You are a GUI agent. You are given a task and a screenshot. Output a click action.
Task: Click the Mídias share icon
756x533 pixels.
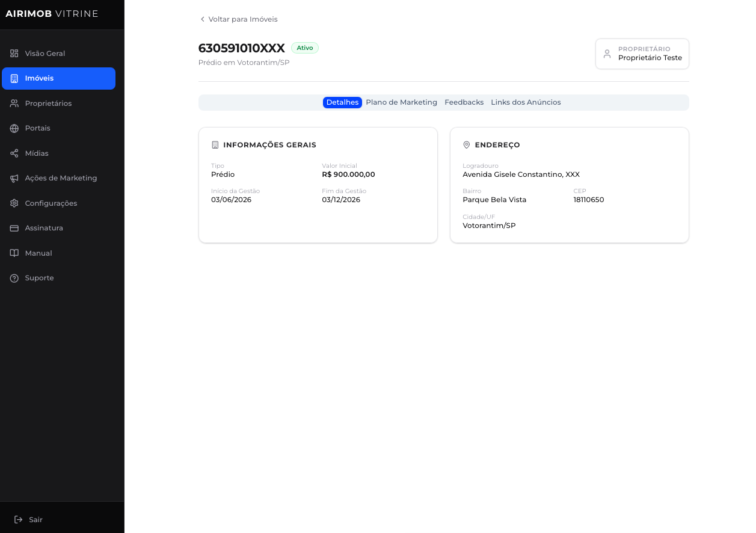coord(14,153)
